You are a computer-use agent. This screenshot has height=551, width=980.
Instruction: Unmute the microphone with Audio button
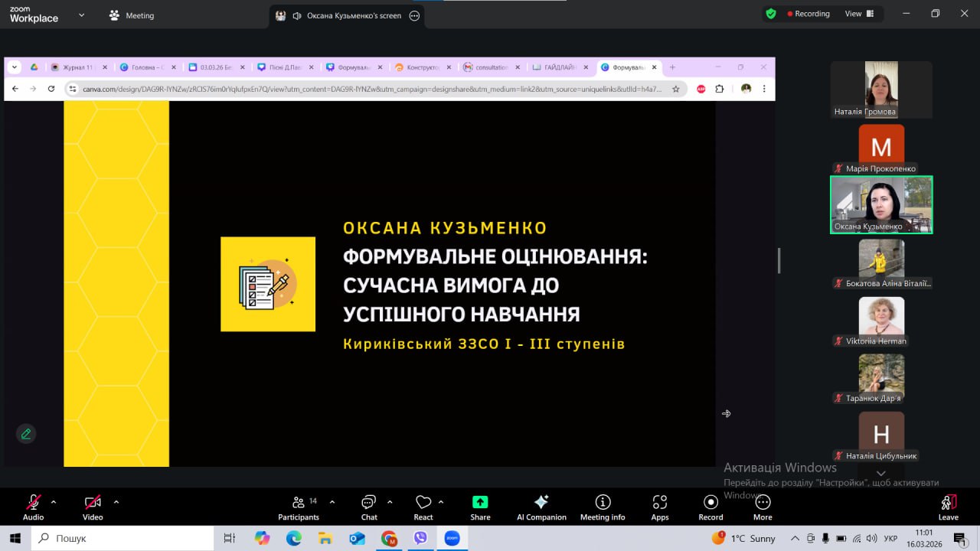33,507
